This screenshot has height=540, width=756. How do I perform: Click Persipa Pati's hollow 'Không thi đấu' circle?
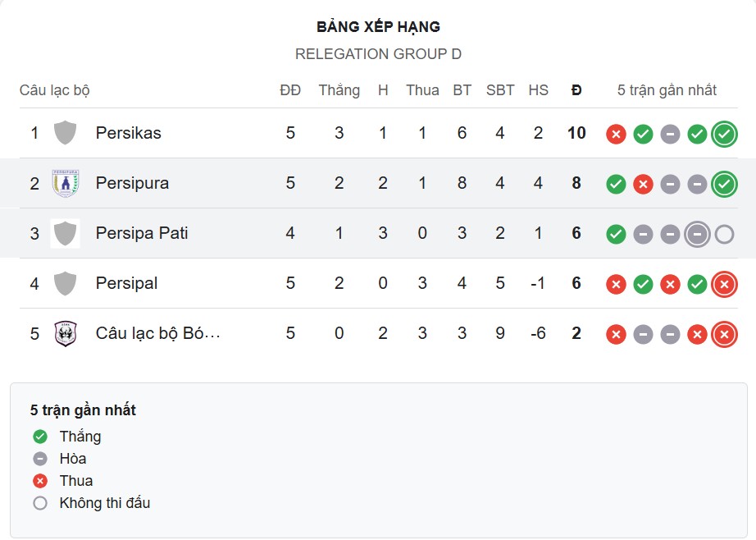point(723,233)
